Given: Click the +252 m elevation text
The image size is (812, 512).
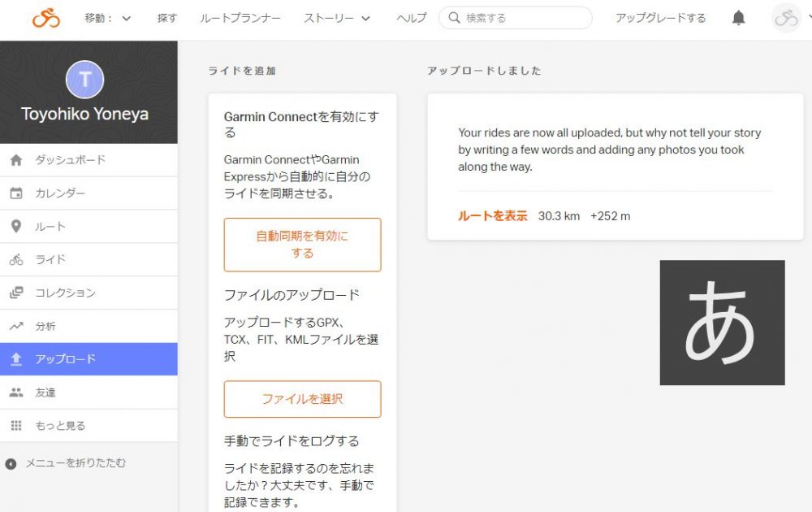Looking at the screenshot, I should coord(610,216).
